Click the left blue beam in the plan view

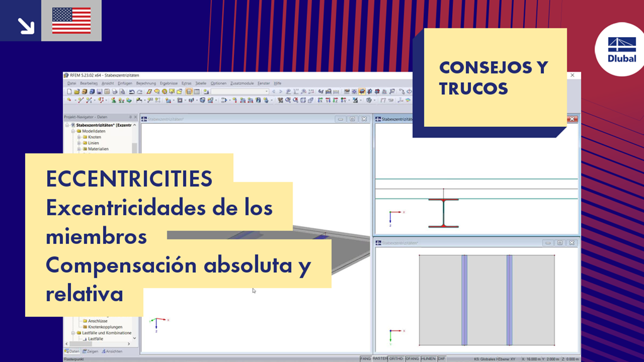pyautogui.click(x=465, y=300)
